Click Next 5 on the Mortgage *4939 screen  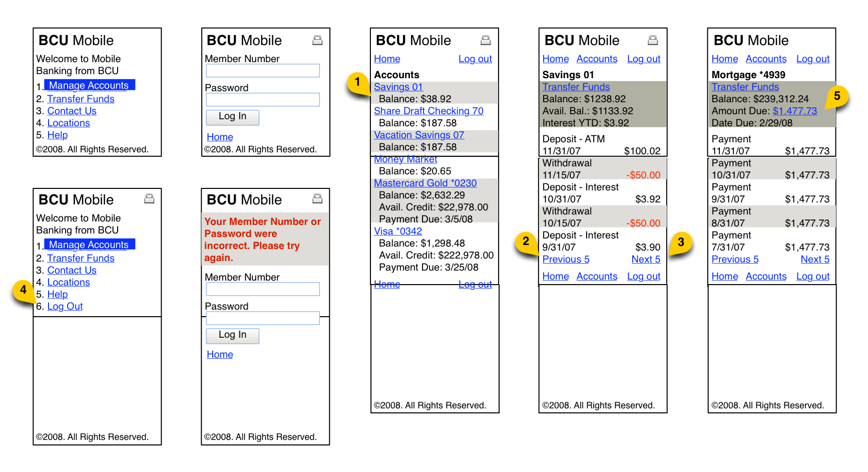pos(815,259)
